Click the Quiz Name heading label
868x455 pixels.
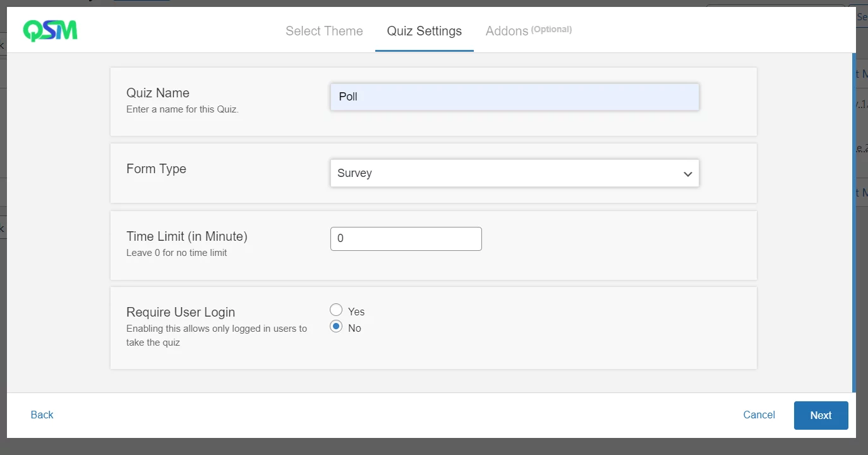[158, 93]
